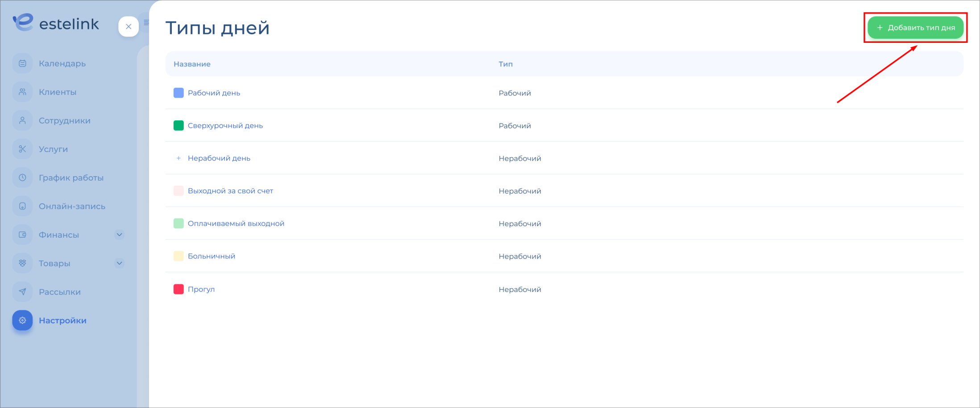Click Нерабочий in Выходной за свой счет row

point(520,191)
